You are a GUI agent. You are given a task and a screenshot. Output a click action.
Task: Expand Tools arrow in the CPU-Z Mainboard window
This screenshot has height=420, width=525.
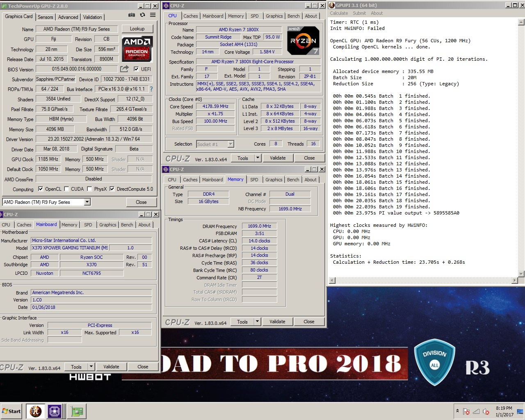[91, 367]
